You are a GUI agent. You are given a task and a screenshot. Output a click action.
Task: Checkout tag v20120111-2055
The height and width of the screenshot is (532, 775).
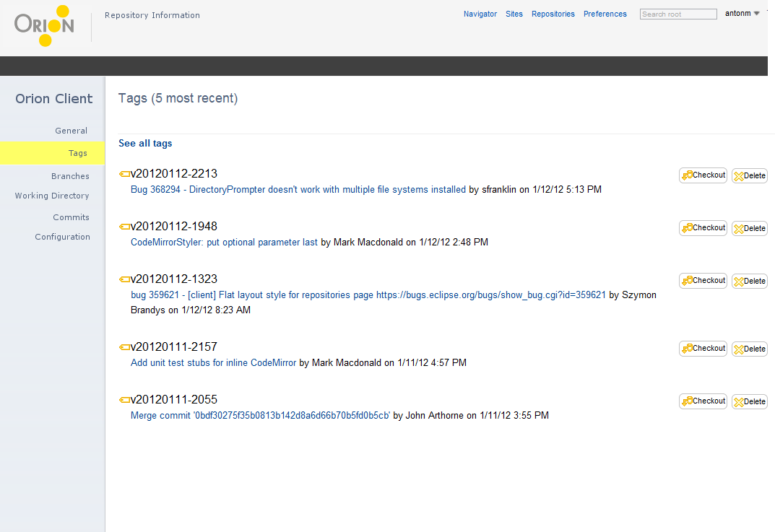click(703, 401)
